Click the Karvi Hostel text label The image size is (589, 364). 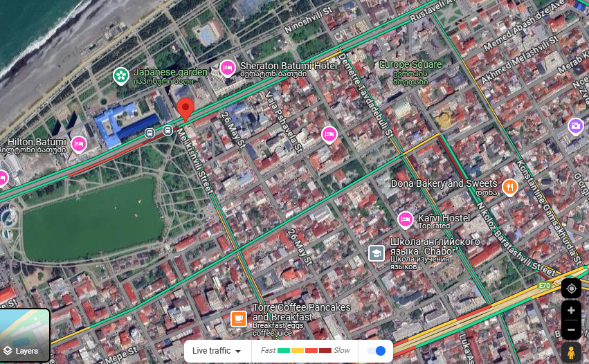444,218
